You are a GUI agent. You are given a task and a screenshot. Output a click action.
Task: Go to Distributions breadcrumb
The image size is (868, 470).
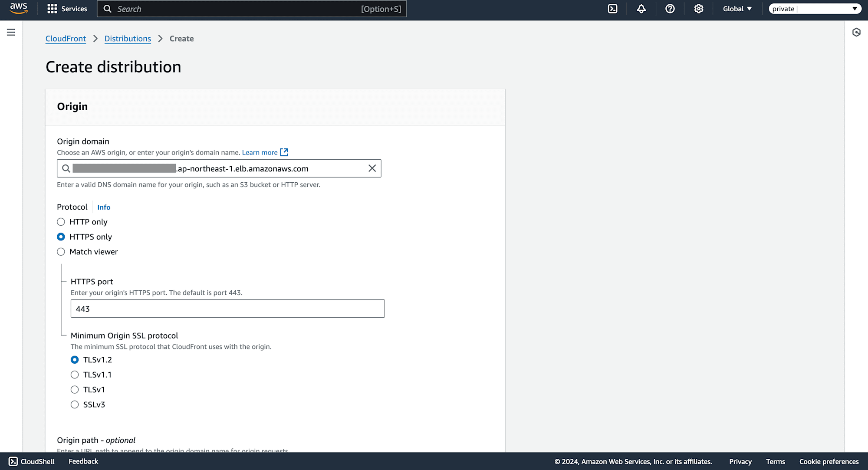pos(128,39)
